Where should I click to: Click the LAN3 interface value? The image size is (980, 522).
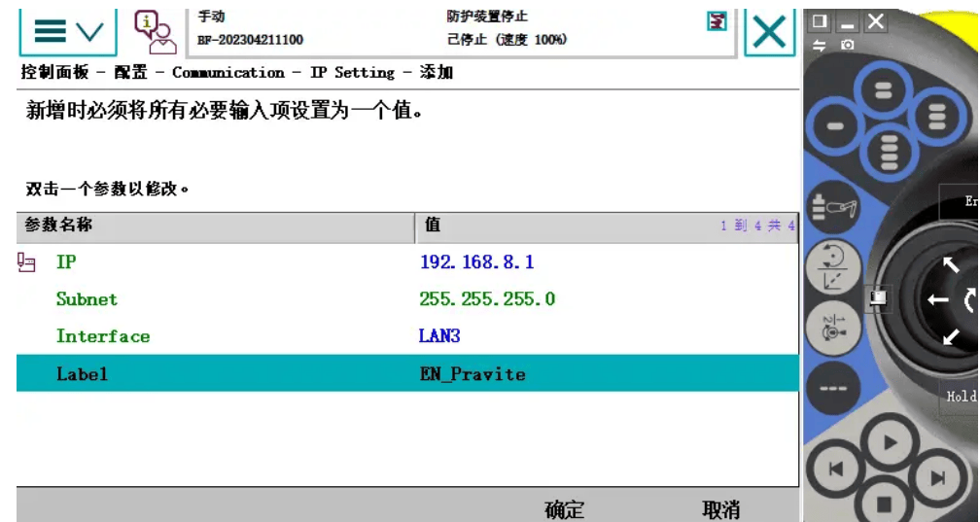click(439, 336)
